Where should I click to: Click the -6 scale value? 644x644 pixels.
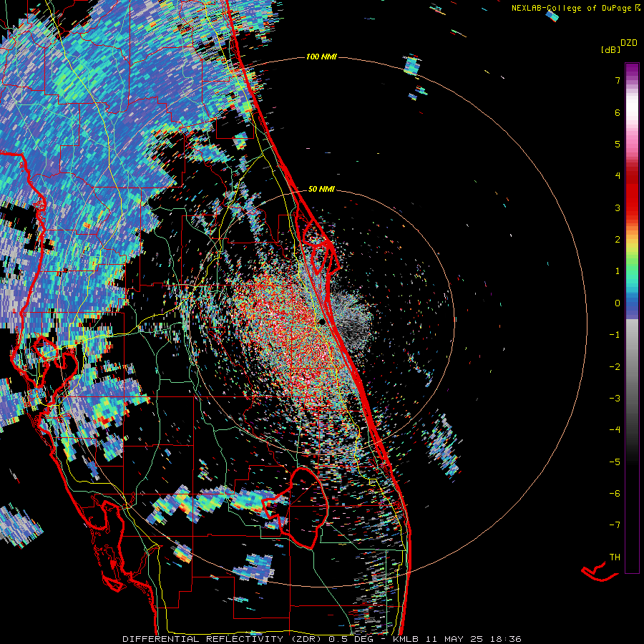click(615, 494)
